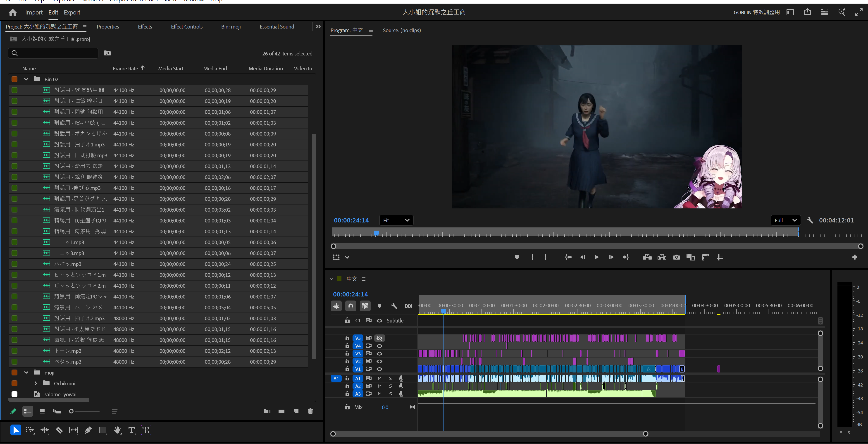
Task: Click the New Bin folder icon
Action: 281,411
